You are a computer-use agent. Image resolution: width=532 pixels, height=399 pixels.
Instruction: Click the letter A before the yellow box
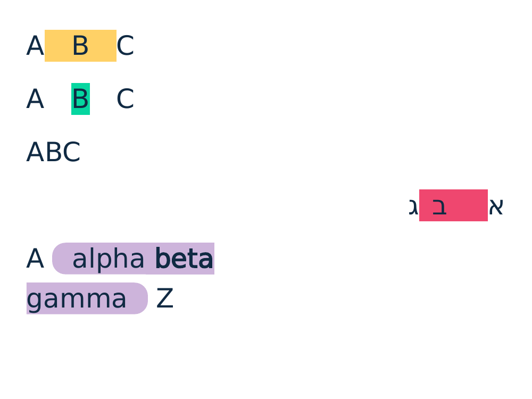click(x=35, y=45)
